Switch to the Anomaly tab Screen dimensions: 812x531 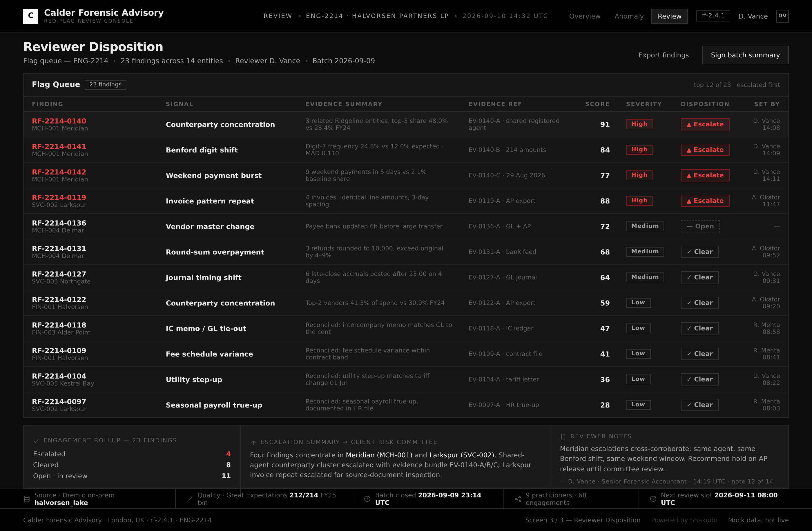629,16
